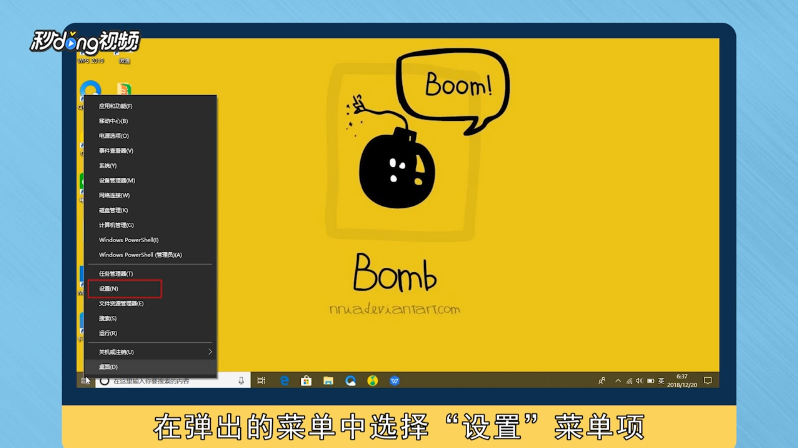Click the battery tray icon
The height and width of the screenshot is (448, 798).
coord(650,381)
